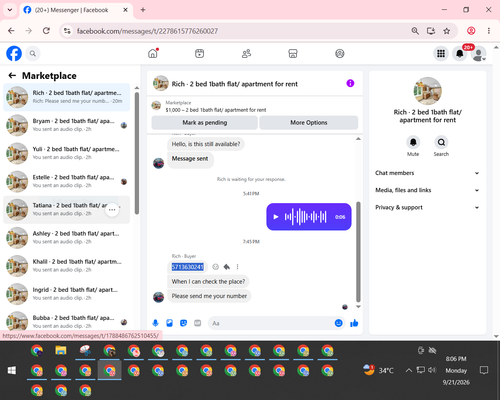The height and width of the screenshot is (400, 500).
Task: Expand Media, files and links section
Action: 427,190
